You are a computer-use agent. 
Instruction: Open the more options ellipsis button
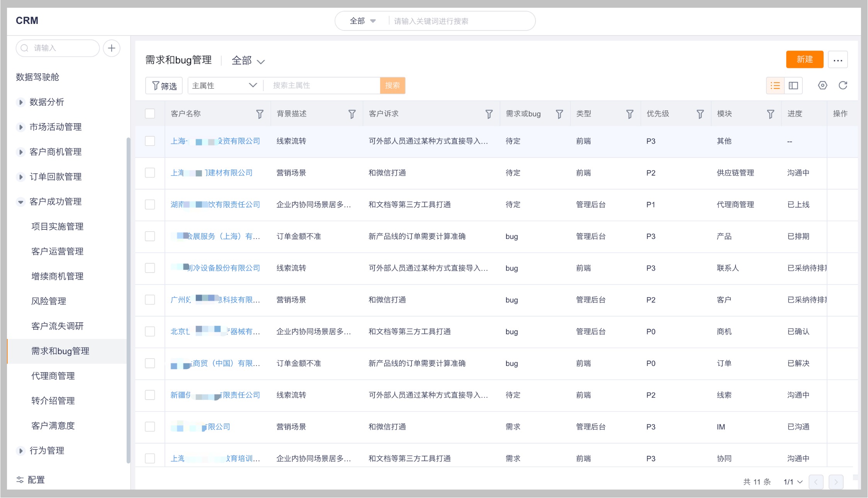click(838, 59)
